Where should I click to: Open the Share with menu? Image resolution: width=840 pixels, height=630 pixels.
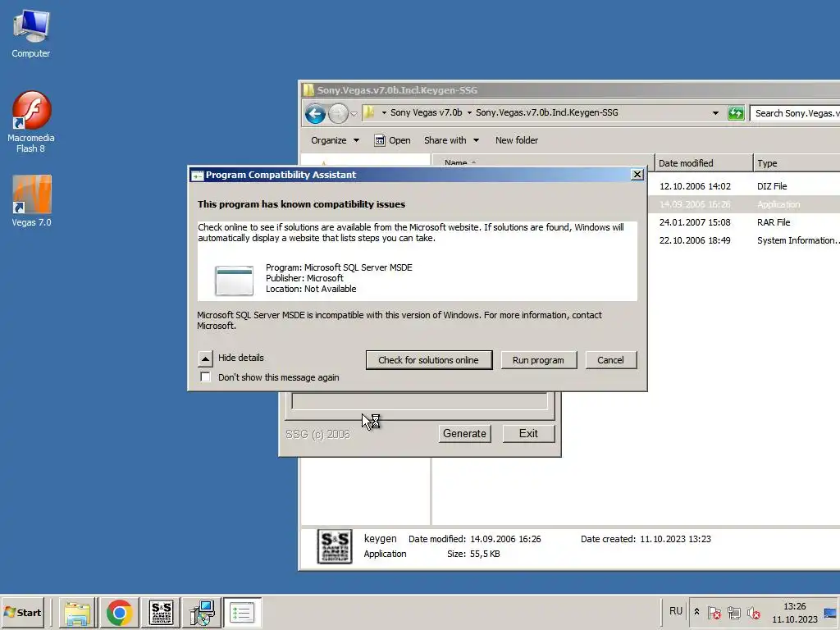click(451, 140)
